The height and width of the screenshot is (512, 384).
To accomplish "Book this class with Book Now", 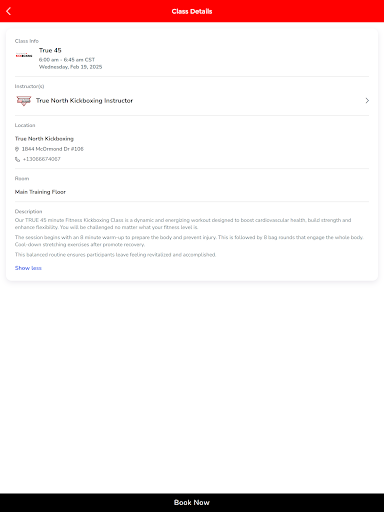I will point(192,503).
